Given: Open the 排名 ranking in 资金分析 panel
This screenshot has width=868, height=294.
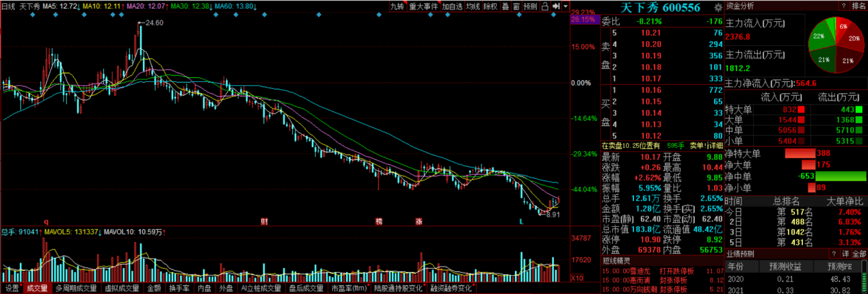Looking at the screenshot, I should click(858, 6).
